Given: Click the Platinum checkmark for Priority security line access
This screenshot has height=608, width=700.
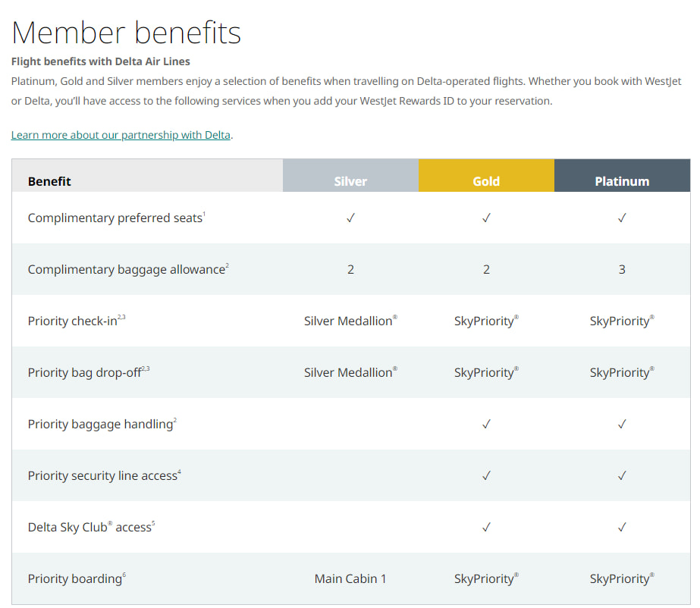Looking at the screenshot, I should pos(622,475).
